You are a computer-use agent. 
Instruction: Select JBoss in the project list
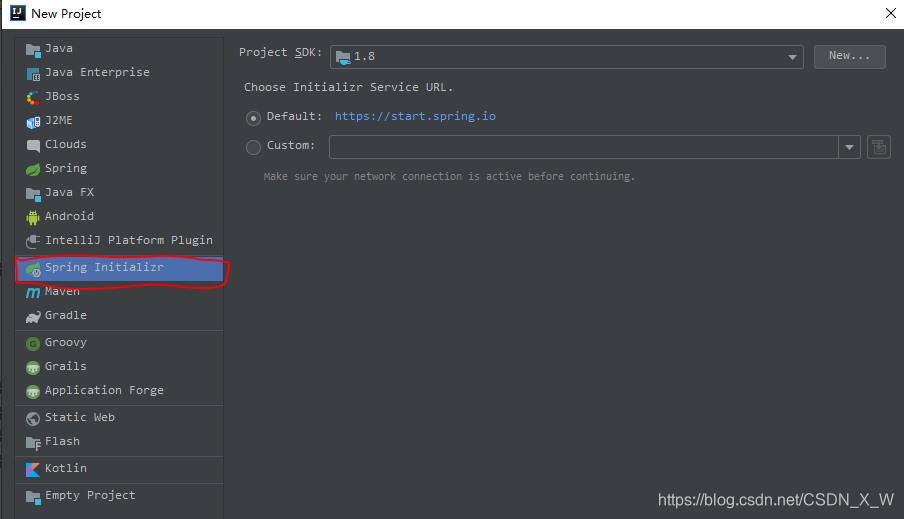pos(119,96)
